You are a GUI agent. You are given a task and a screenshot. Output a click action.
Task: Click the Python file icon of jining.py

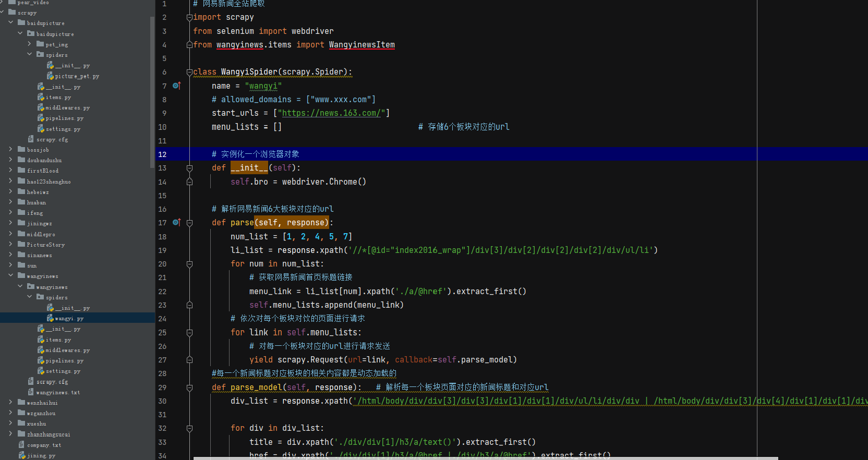[22, 455]
